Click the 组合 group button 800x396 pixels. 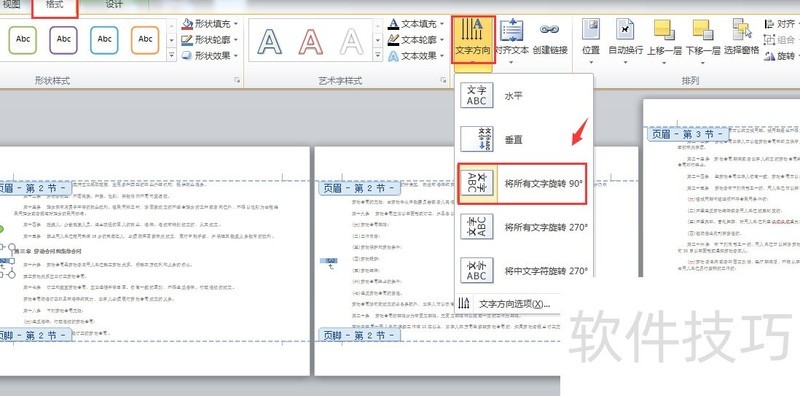pos(781,39)
